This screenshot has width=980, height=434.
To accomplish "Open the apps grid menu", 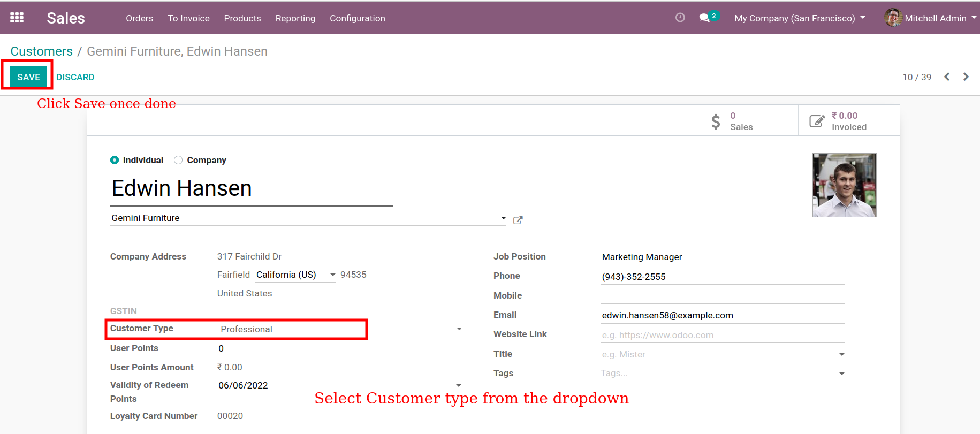I will (x=17, y=18).
